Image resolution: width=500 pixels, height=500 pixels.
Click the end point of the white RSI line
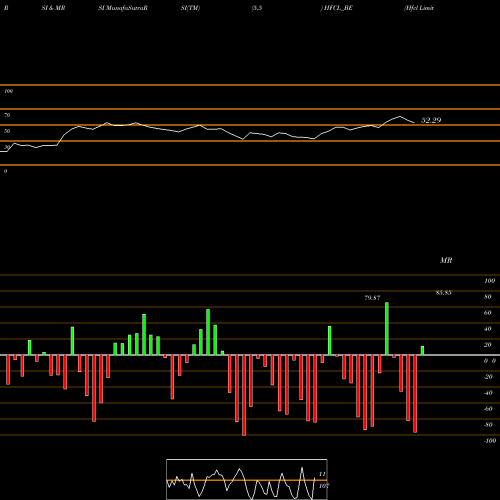414,123
